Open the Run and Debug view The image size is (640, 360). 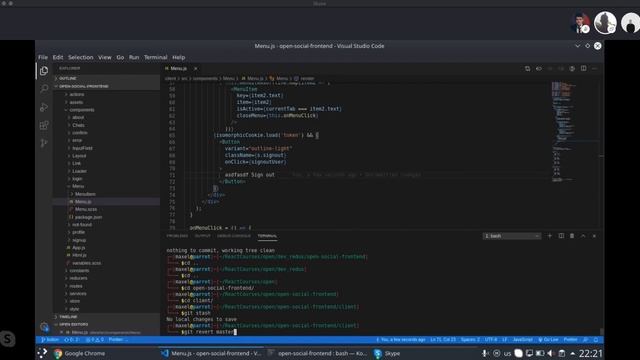coord(44,107)
